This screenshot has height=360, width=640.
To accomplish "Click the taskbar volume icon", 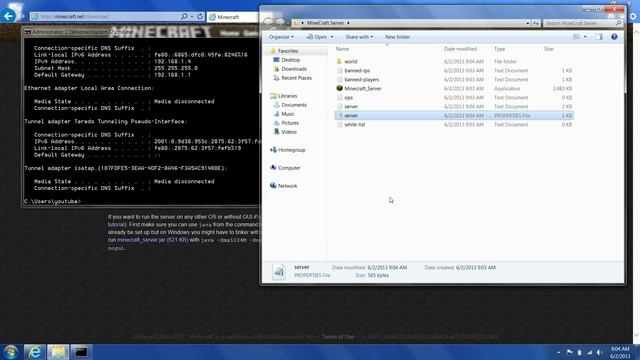I will coord(599,352).
